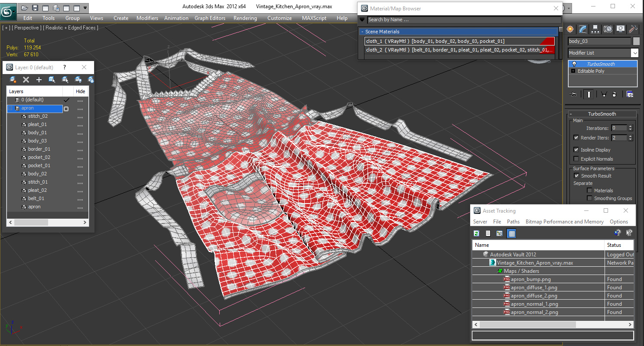
Task: Click the Open File folder icon
Action: 25,8
